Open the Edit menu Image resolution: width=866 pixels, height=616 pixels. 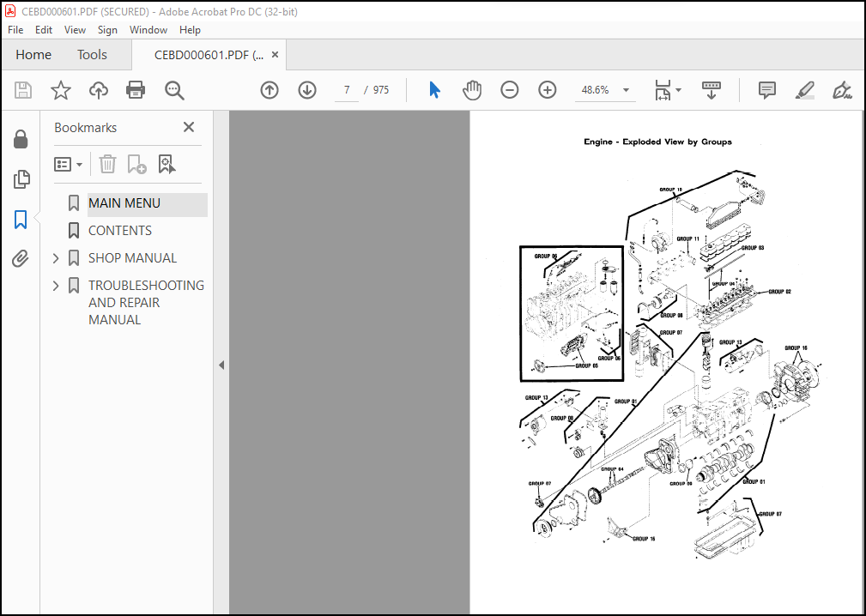[44, 30]
